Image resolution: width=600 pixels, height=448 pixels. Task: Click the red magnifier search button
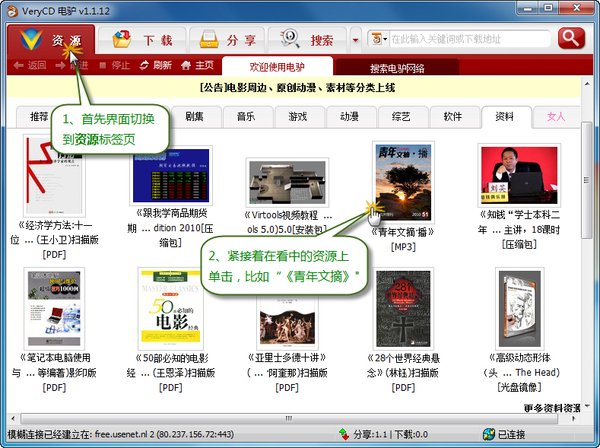pyautogui.click(x=571, y=38)
